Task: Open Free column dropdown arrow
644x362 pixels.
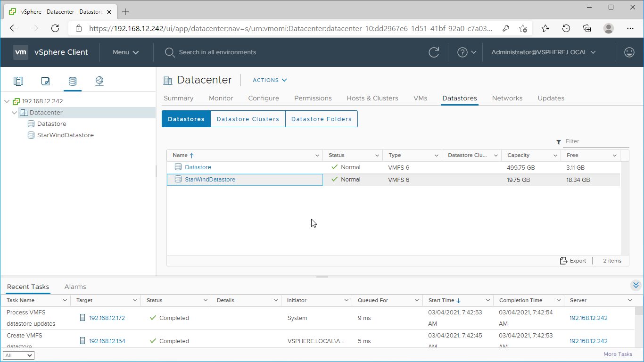Action: tap(615, 156)
